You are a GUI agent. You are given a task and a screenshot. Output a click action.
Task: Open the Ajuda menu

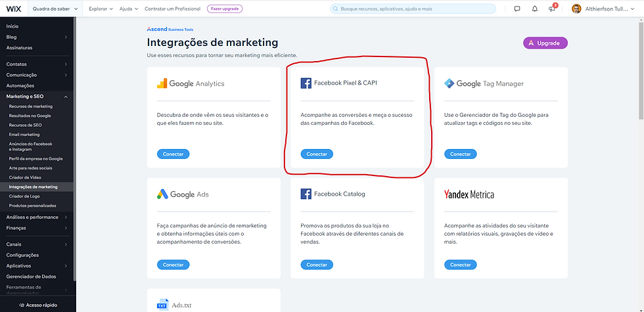coord(129,9)
